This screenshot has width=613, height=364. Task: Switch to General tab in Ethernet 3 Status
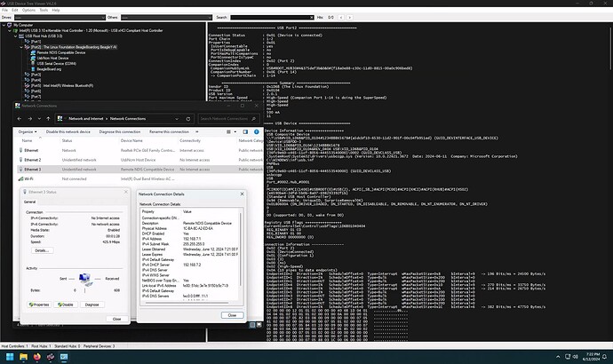coord(29,202)
